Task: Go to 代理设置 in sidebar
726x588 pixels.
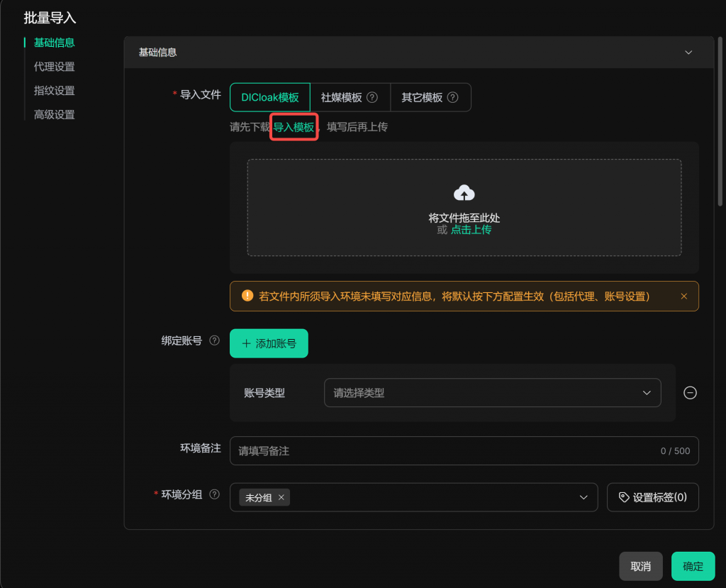Action: point(55,67)
